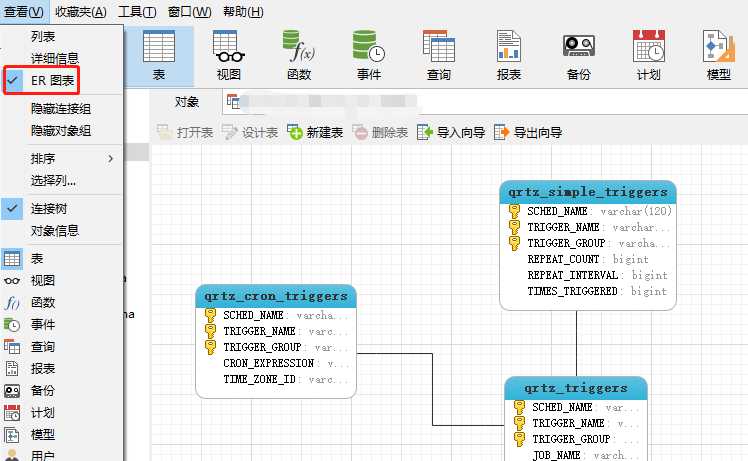This screenshot has height=461, width=748.
Task: Select the qrtz_cron_triggers table header
Action: (276, 296)
